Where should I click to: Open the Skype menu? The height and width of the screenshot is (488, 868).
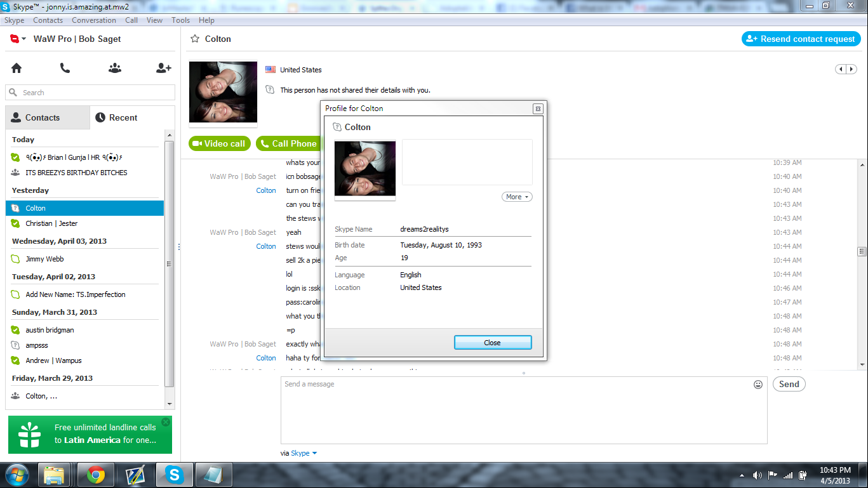point(15,20)
